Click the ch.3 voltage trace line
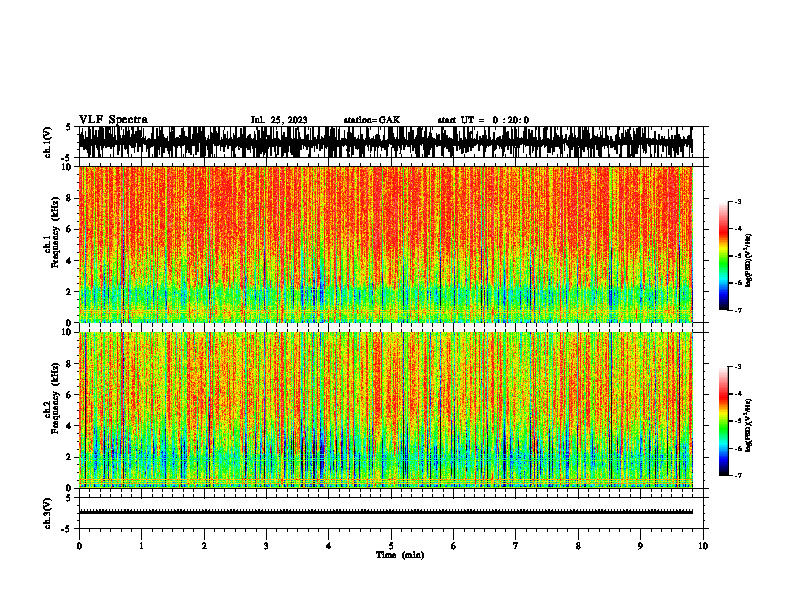Viewport: 792px width, 612px height. (385, 512)
